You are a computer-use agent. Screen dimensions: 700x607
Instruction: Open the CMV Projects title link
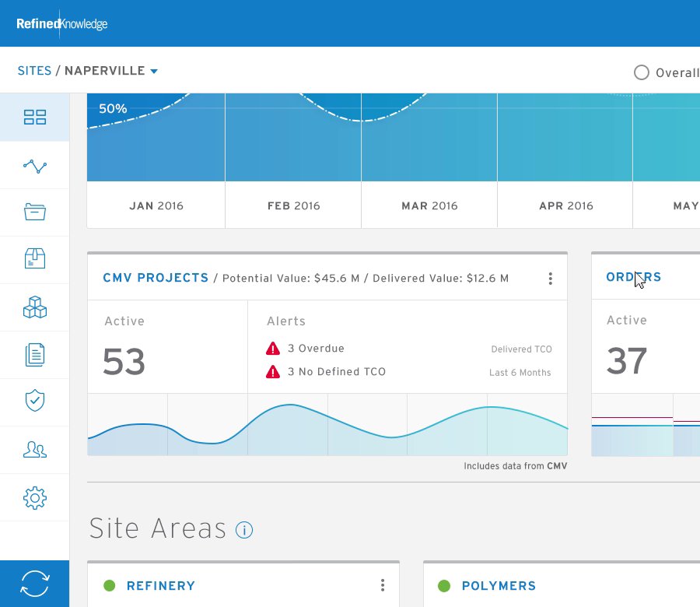point(156,278)
